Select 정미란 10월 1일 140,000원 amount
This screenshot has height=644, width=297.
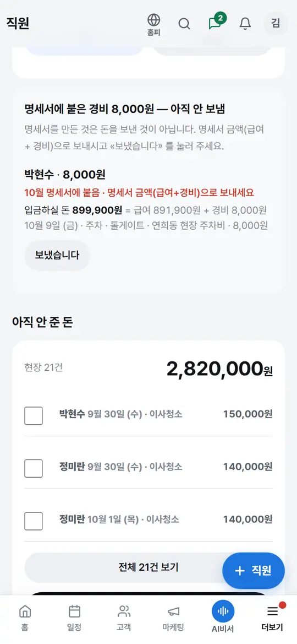click(x=248, y=519)
